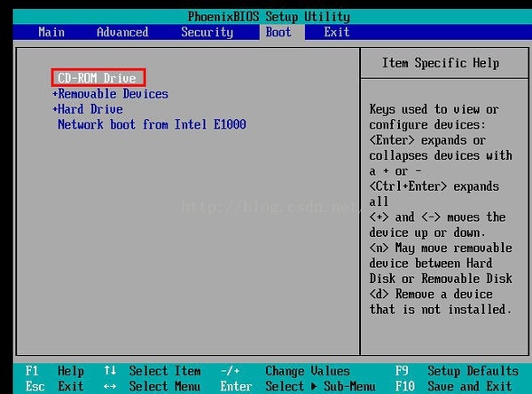Viewport: 532px width, 394px height.
Task: Expand the plus next to Hard Drive
Action: 55,109
